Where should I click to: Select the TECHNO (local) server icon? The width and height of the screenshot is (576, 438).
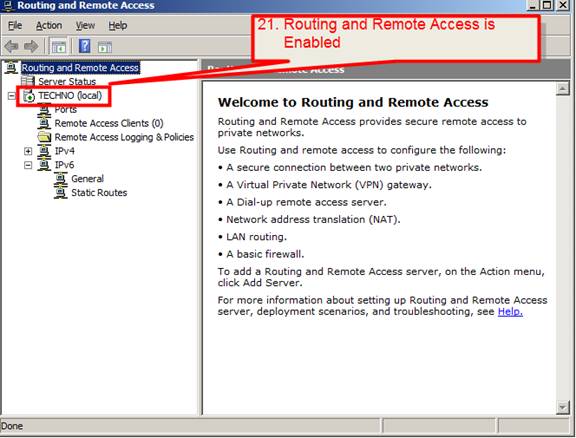coord(29,96)
